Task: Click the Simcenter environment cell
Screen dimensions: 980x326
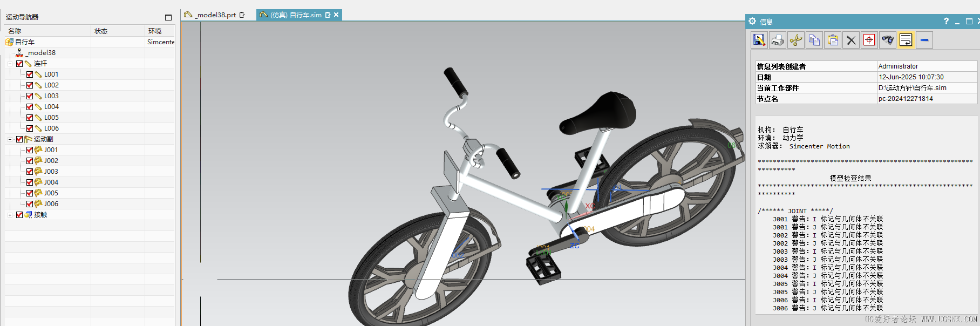Action: 160,42
